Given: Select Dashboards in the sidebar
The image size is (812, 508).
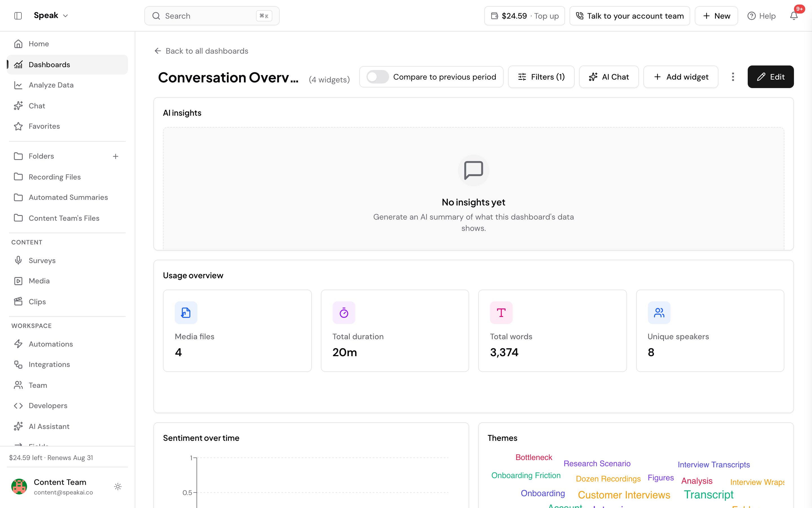Looking at the screenshot, I should click(67, 65).
